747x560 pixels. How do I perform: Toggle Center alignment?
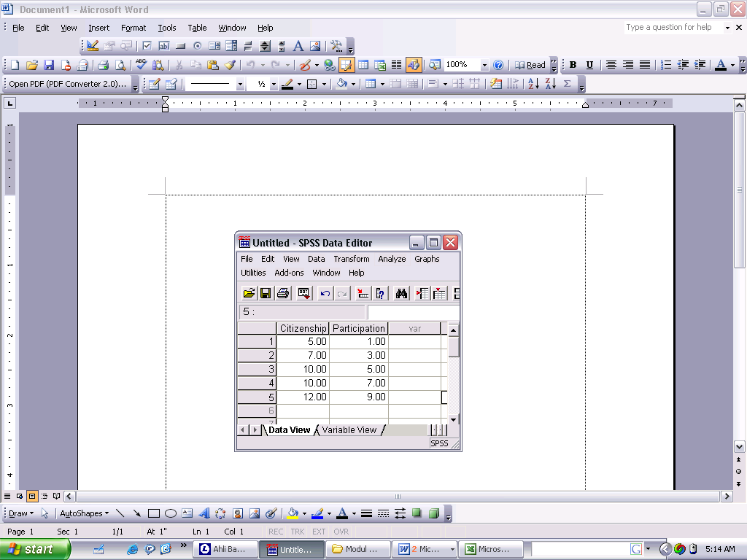click(x=611, y=65)
